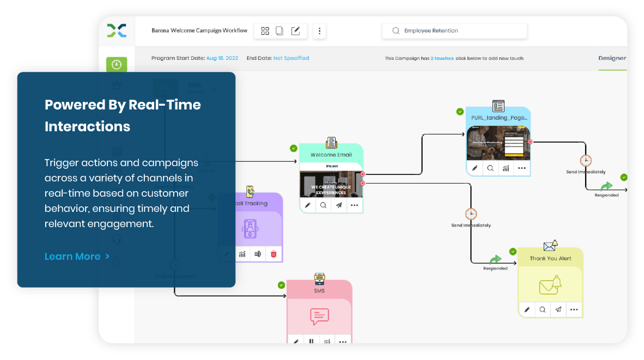This screenshot has width=644, height=360.
Task: Open more options on the PURL landing page card
Action: [x=521, y=168]
